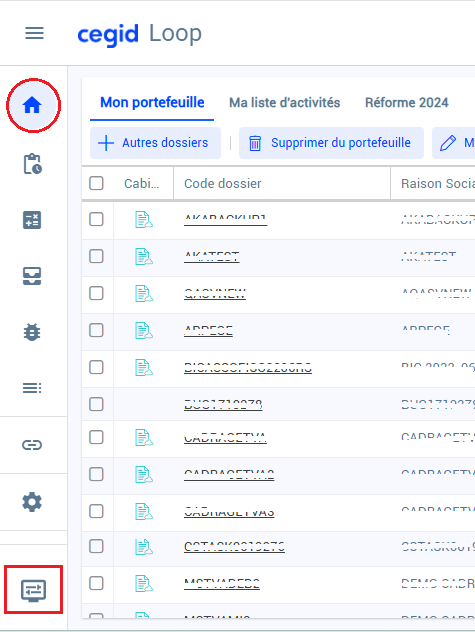
Task: Open the BICASSOFI dossier link
Action: pyautogui.click(x=248, y=368)
